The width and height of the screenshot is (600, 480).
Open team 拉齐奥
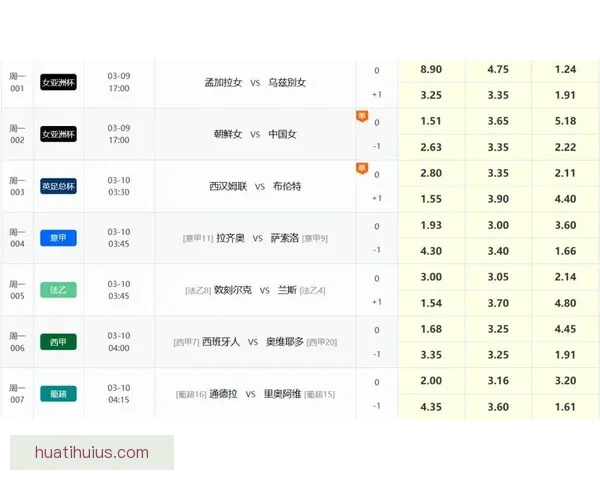point(230,238)
